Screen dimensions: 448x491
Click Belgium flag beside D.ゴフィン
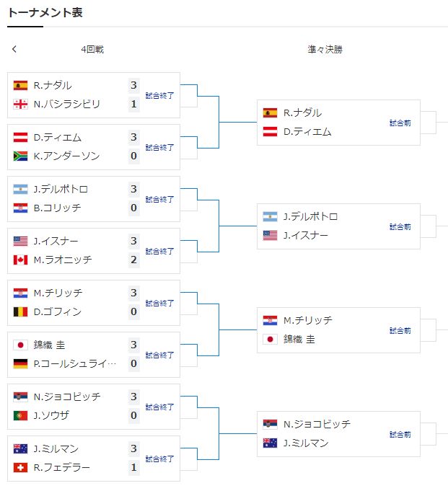20,312
